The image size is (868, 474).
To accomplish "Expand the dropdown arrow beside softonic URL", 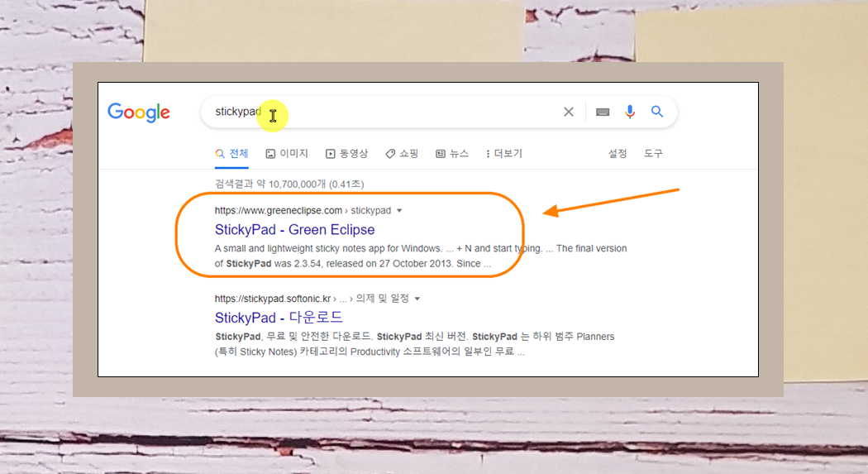I will (x=417, y=299).
